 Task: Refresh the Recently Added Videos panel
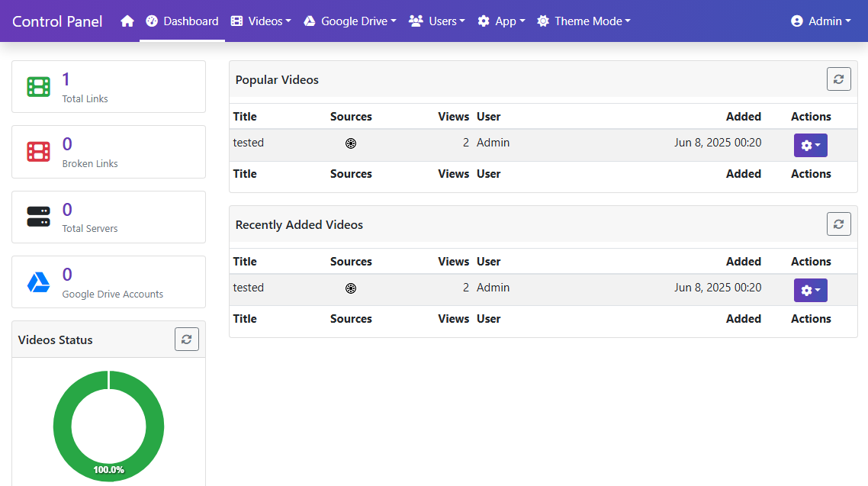coord(838,224)
